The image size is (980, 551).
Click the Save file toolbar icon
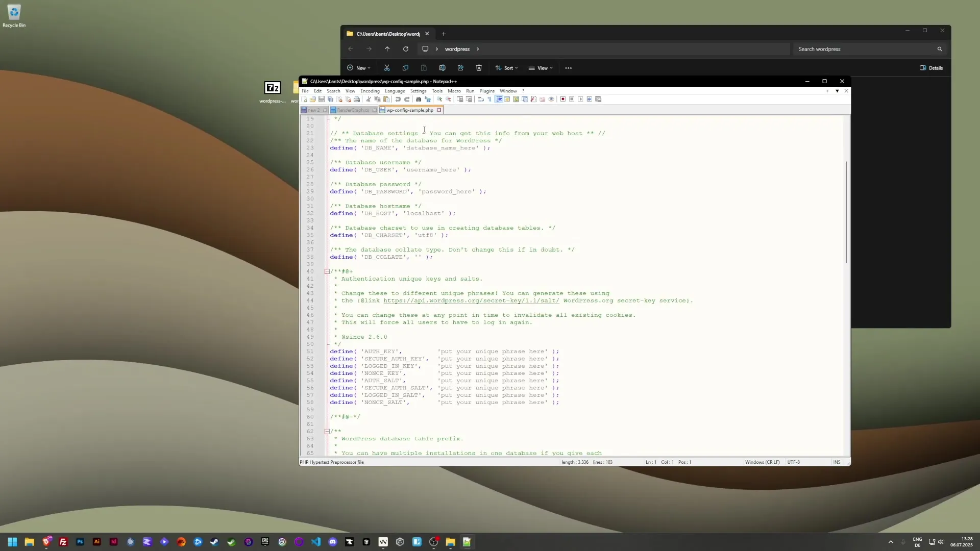pos(322,99)
